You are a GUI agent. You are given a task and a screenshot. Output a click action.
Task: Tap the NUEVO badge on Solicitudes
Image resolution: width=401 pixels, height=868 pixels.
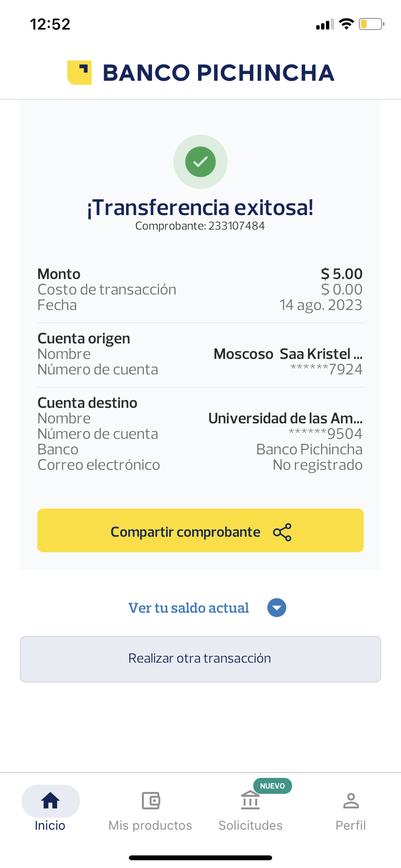273,786
